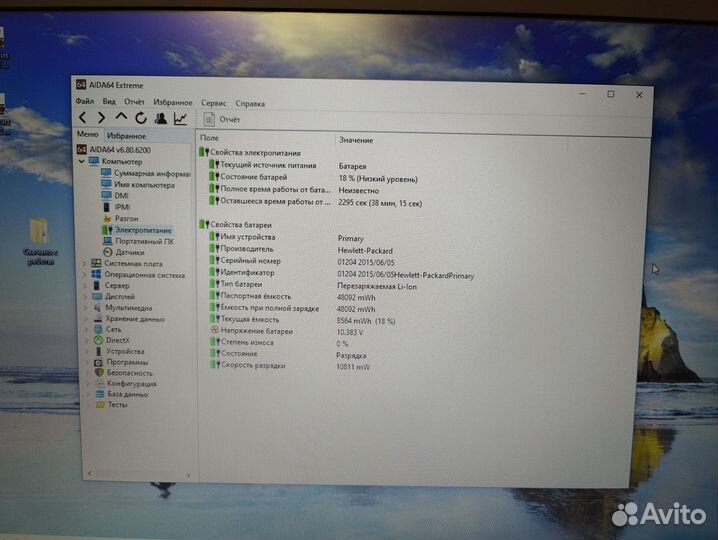
Task: Click the Отчёт report toolbar button
Action: (x=222, y=120)
